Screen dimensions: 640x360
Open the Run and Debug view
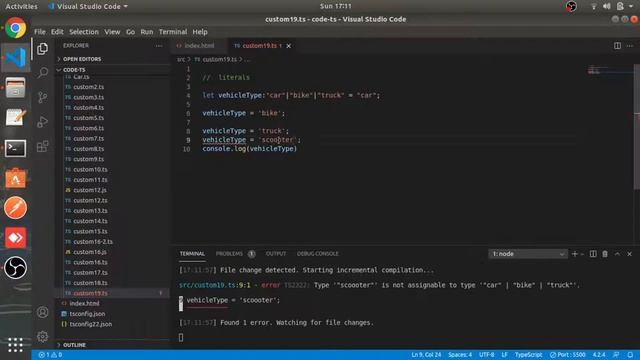coord(42,122)
